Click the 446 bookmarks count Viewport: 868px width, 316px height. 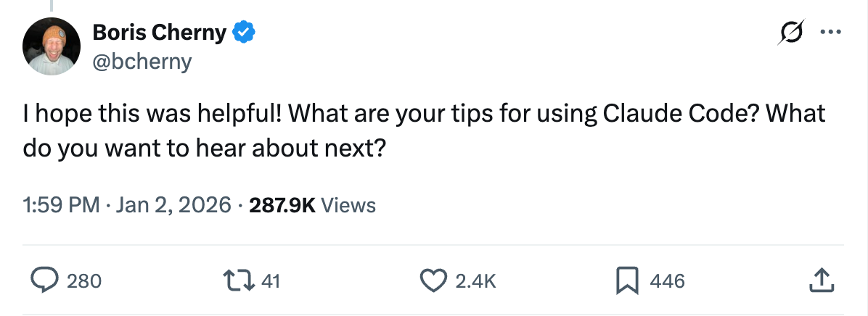point(667,280)
